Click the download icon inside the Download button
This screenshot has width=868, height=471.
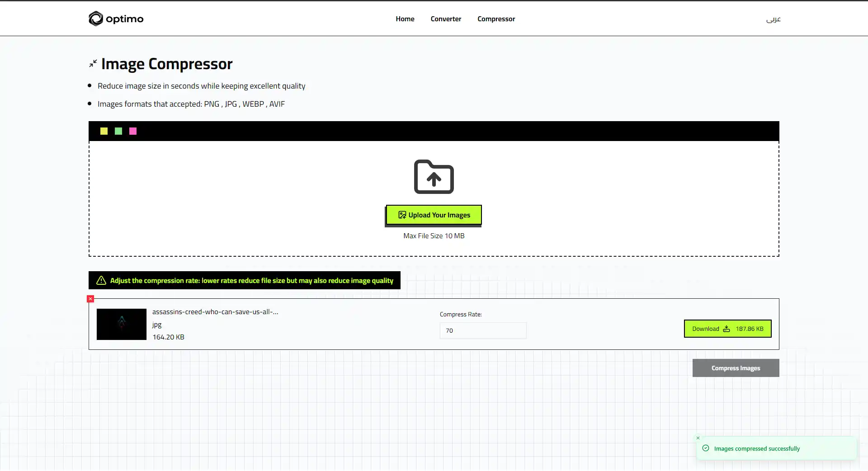(726, 329)
